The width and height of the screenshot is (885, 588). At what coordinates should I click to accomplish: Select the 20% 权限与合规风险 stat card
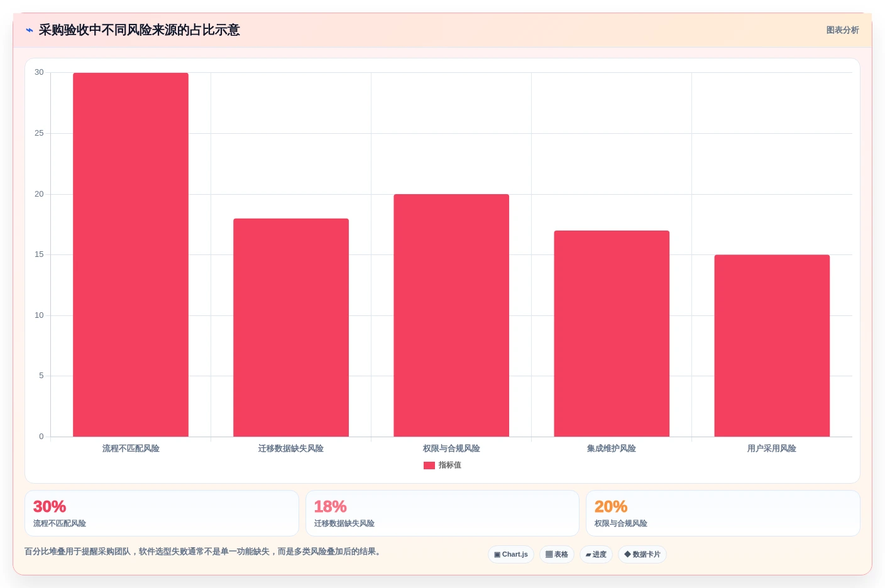(x=723, y=513)
